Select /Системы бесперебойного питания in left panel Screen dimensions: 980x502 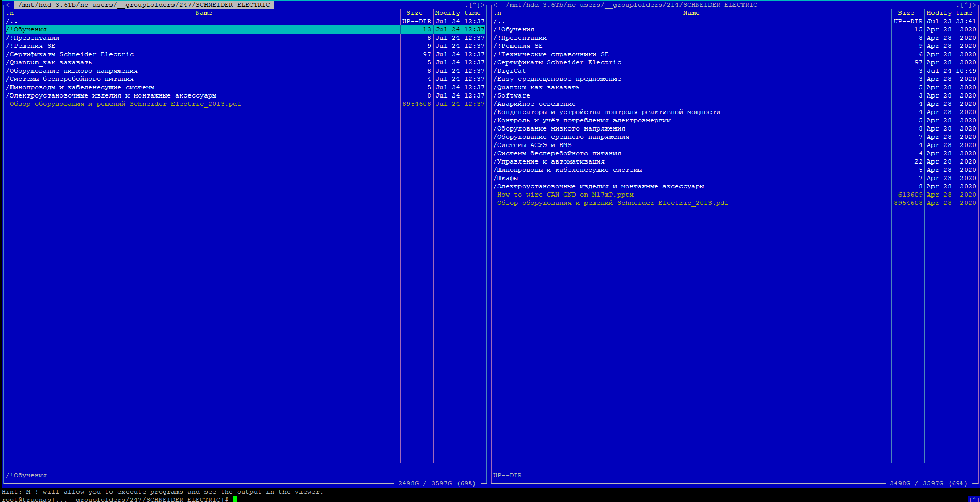[x=245, y=79]
